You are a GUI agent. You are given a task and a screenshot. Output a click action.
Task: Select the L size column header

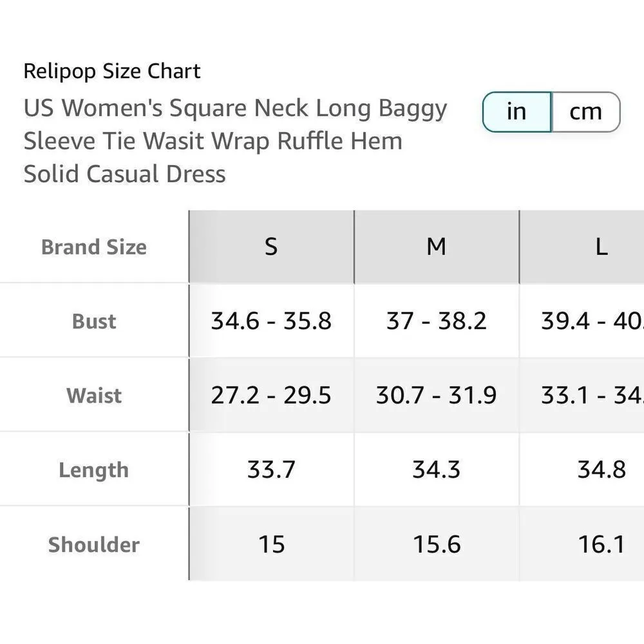601,247
